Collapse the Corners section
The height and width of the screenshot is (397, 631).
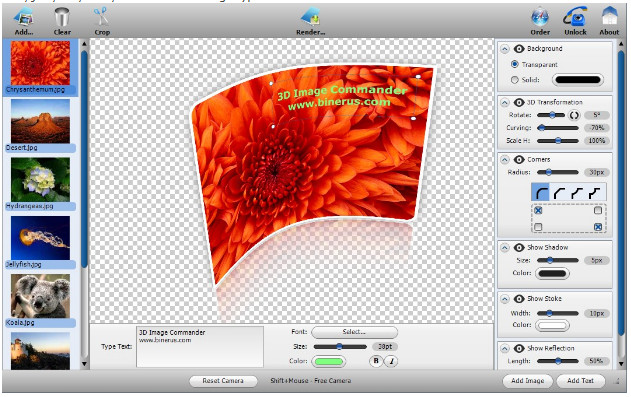point(505,160)
